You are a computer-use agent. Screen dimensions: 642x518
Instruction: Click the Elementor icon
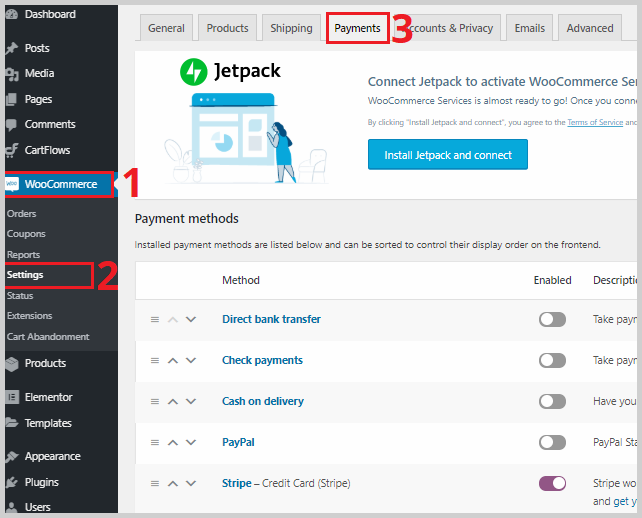click(12, 397)
